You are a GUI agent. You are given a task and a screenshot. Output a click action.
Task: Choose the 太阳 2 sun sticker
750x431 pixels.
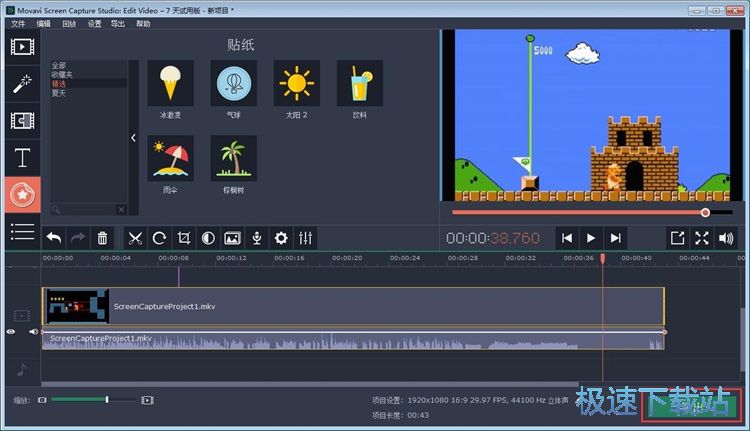pyautogui.click(x=297, y=83)
